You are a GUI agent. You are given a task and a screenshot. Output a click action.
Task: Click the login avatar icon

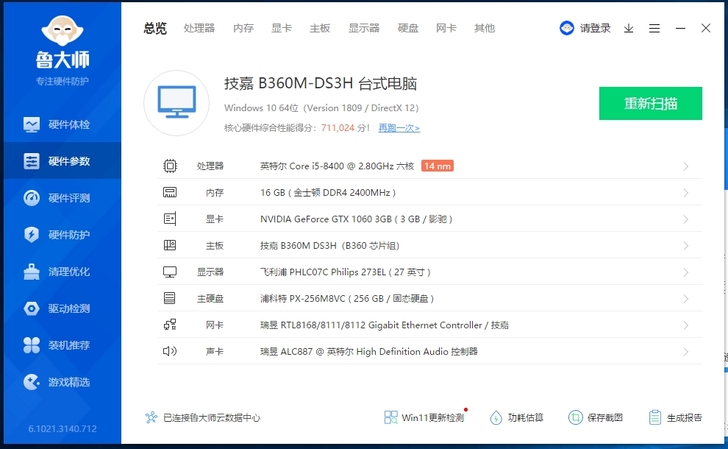coord(566,28)
